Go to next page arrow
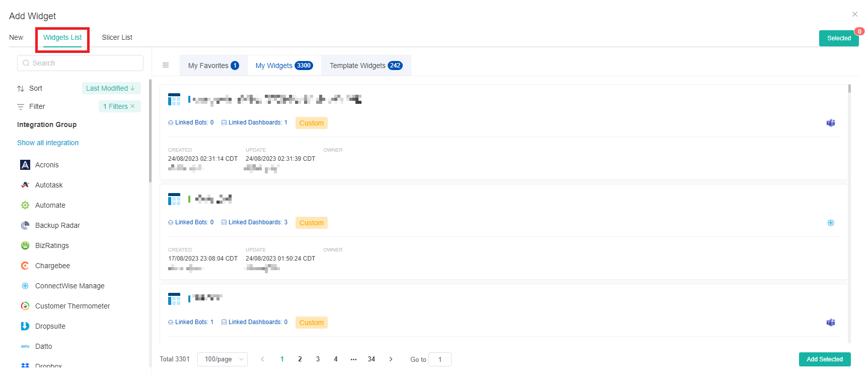 (x=391, y=359)
